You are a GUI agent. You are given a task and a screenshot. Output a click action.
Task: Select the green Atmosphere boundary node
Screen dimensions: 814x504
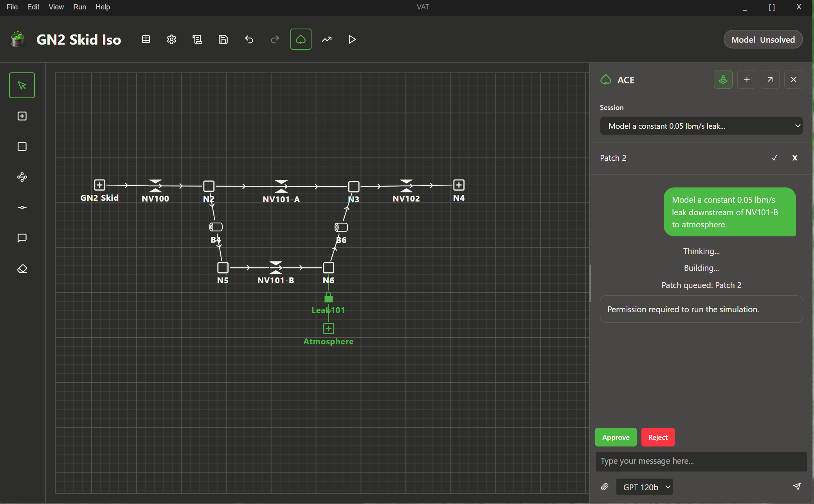[x=328, y=328]
